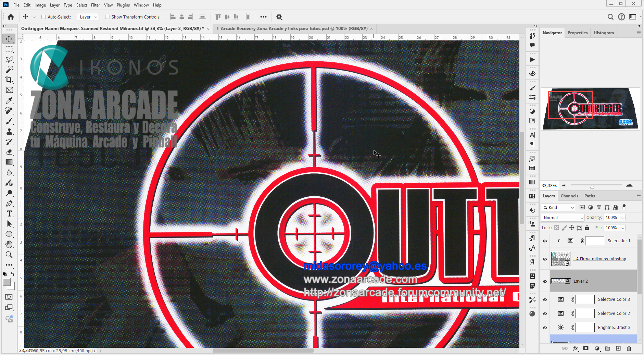644x355 pixels.
Task: Hide the Selective Color 3 layer
Action: tap(545, 299)
